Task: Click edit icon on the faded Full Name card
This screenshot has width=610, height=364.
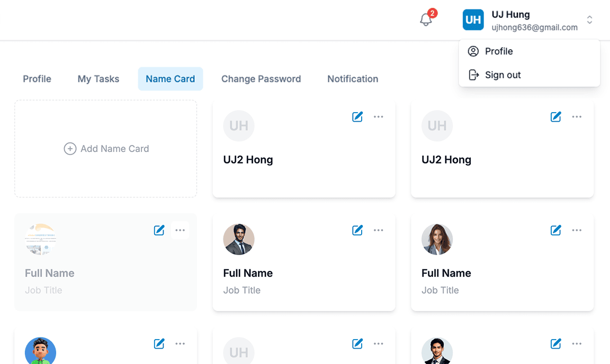Action: pos(159,230)
